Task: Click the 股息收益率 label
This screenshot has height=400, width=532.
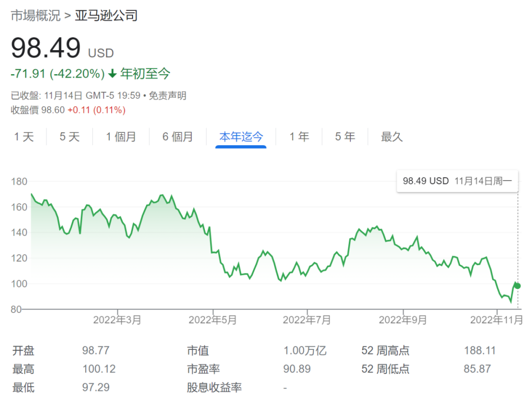Action: (x=214, y=387)
